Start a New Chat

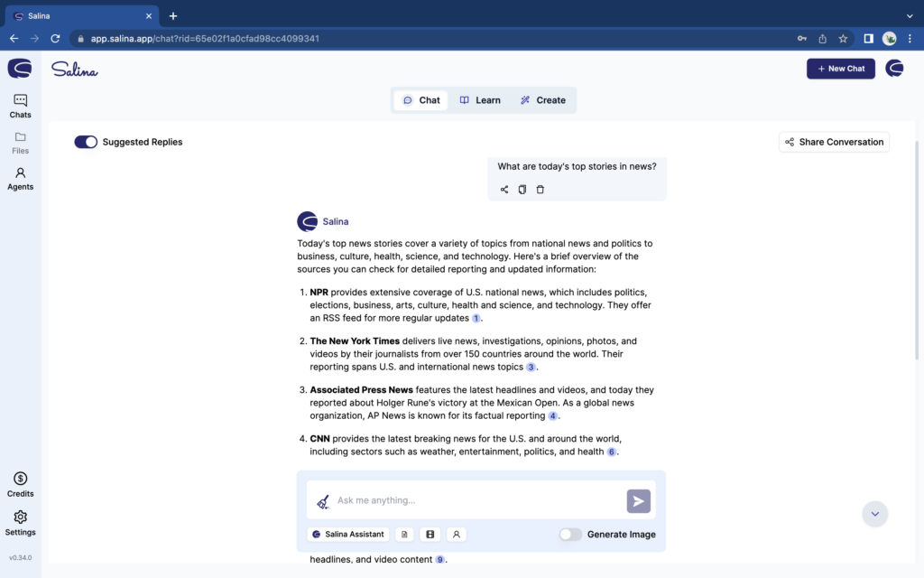point(840,69)
